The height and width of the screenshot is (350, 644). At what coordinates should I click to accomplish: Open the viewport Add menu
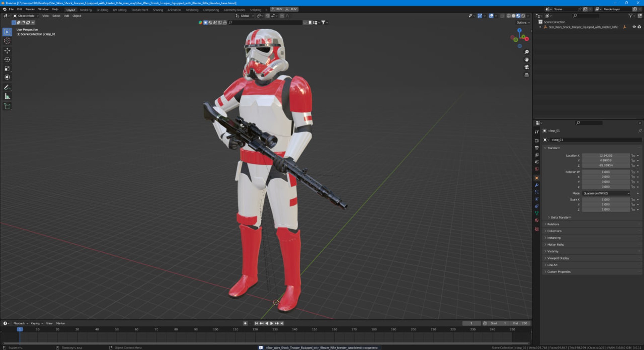click(66, 16)
